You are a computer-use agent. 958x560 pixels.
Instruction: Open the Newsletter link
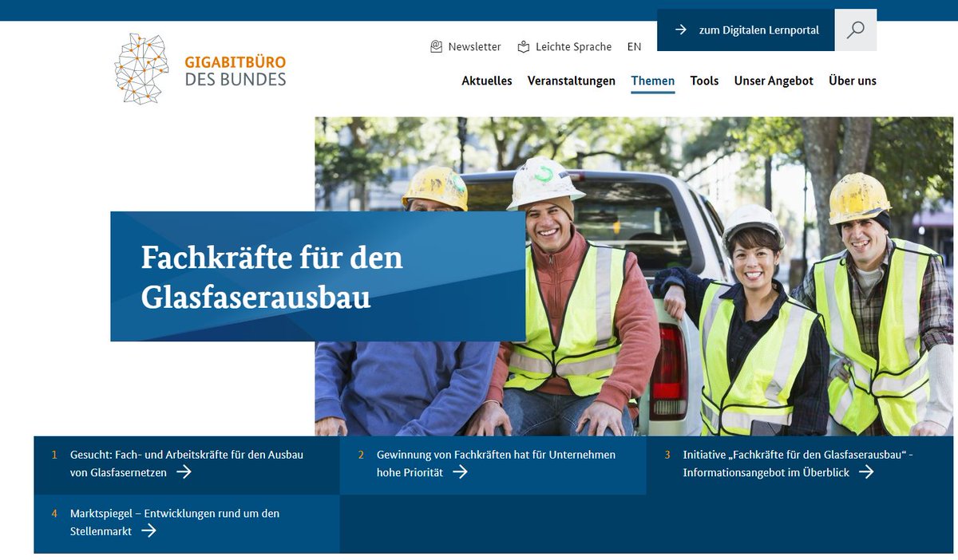465,46
